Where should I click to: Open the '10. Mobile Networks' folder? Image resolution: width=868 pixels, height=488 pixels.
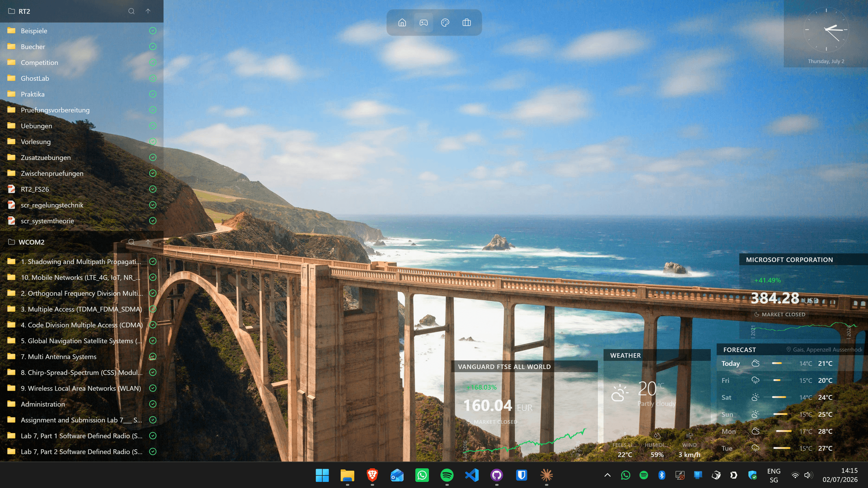pyautogui.click(x=82, y=277)
